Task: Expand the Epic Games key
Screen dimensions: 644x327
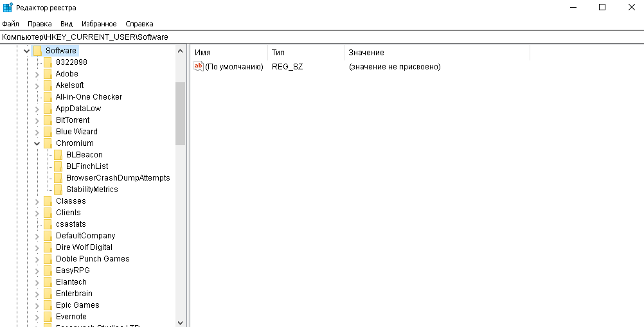Action: [37, 306]
